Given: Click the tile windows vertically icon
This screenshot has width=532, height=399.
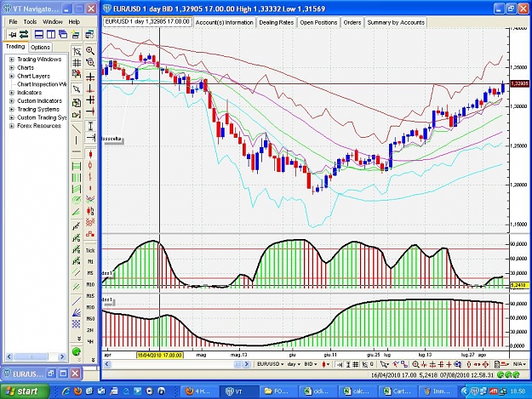Looking at the screenshot, I should tap(51, 34).
